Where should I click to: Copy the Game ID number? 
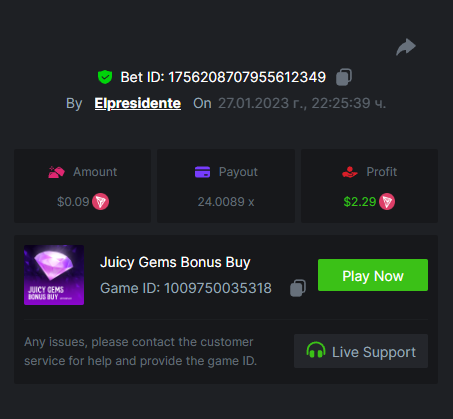pos(298,288)
